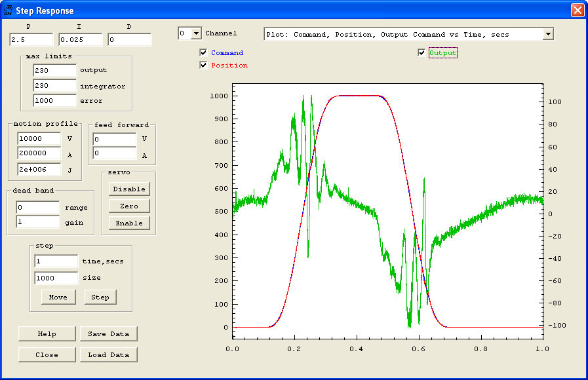Screen dimensions: 588x380
Task: Click the P gain input field
Action: coord(30,40)
